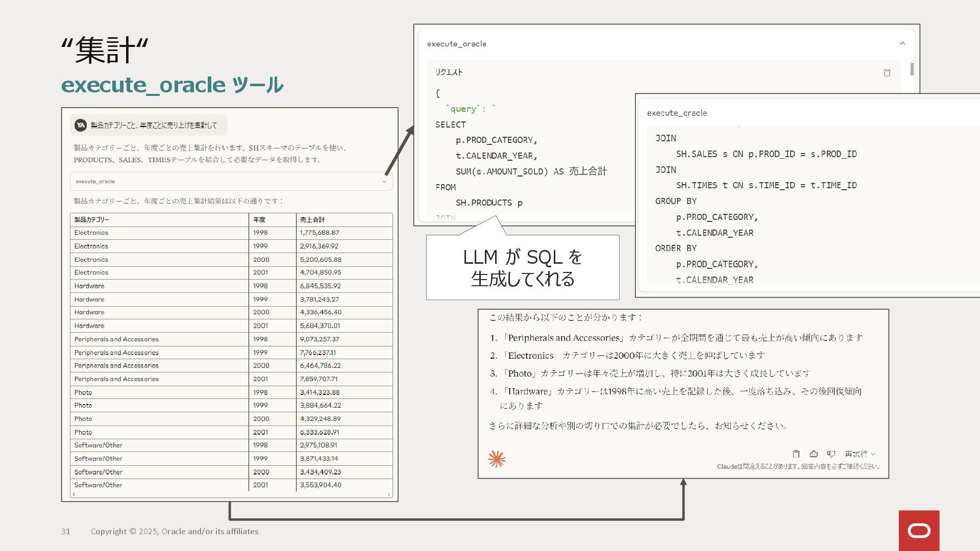Collapse the execute_oracle panel with chevron up

tap(902, 44)
